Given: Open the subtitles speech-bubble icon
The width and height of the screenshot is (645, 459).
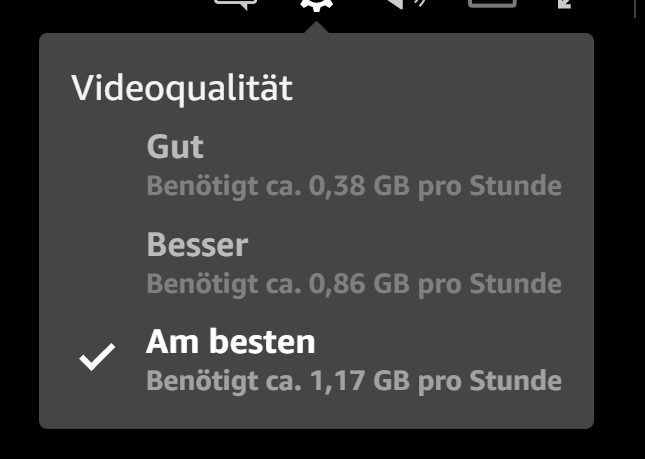Looking at the screenshot, I should point(235,4).
